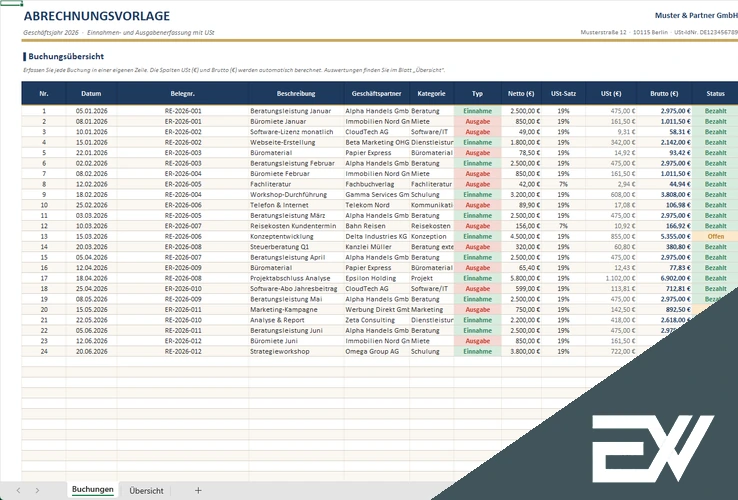
Task: Select the Projektabschluss Analyse description cell
Action: (x=296, y=278)
